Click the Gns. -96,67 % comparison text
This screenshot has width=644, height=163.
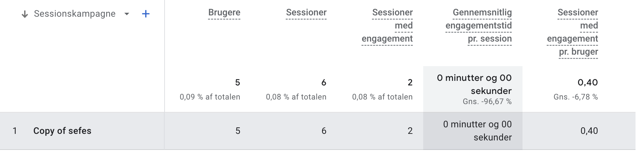pyautogui.click(x=487, y=101)
